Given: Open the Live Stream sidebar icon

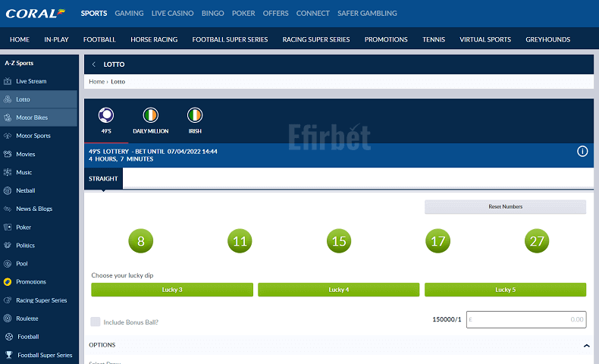Looking at the screenshot, I should (x=8, y=81).
